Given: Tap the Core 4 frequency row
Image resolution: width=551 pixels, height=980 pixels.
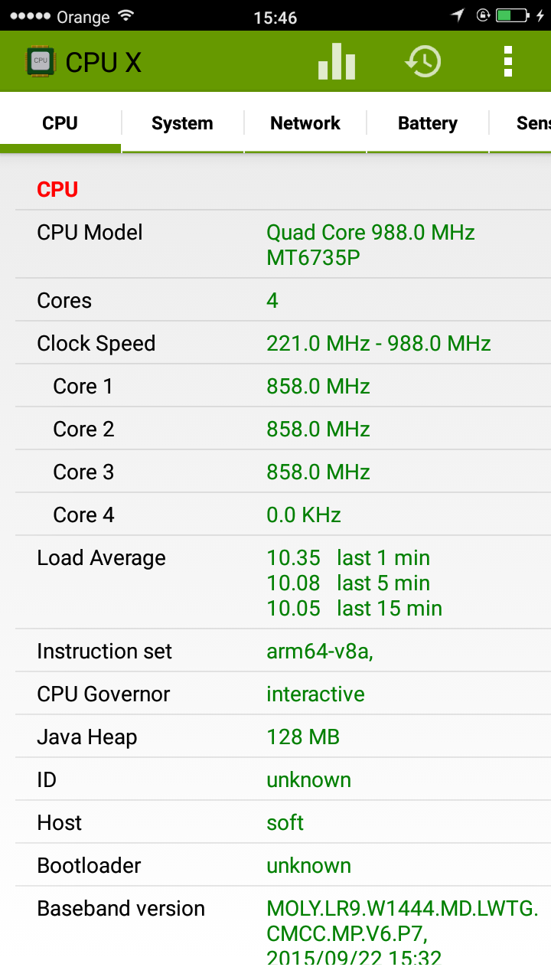Looking at the screenshot, I should click(x=283, y=514).
